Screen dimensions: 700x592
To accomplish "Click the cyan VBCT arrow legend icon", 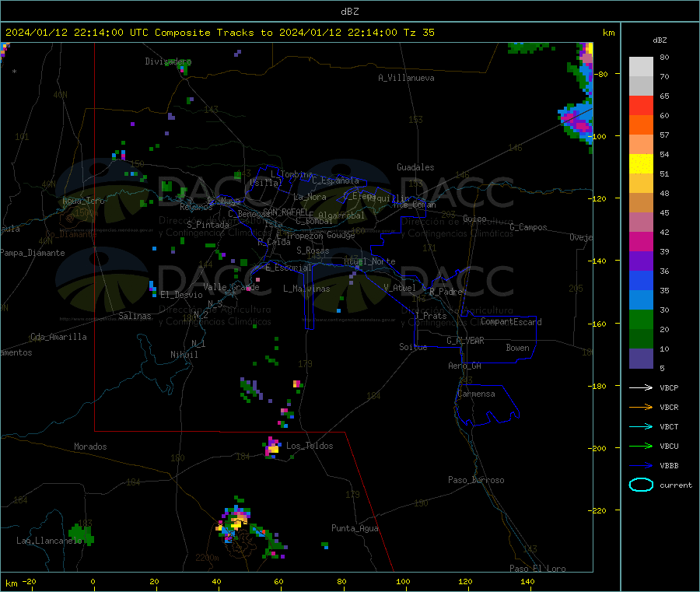I will pos(641,427).
